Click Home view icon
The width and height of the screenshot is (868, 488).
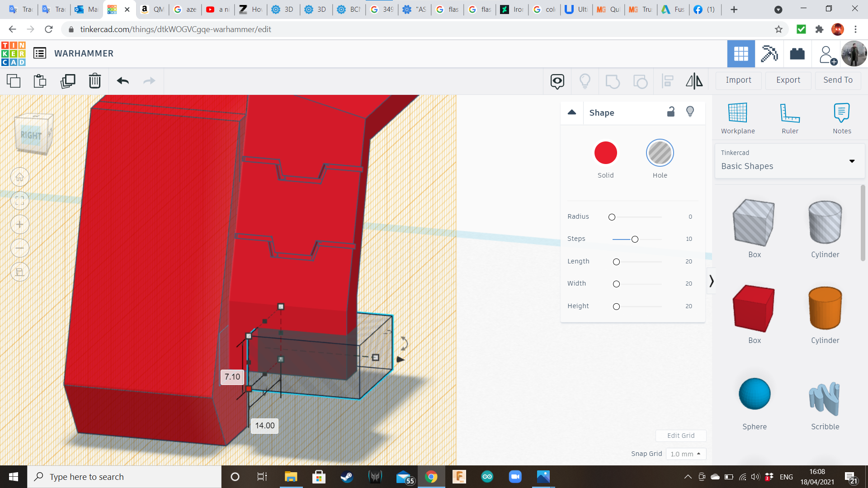point(20,177)
